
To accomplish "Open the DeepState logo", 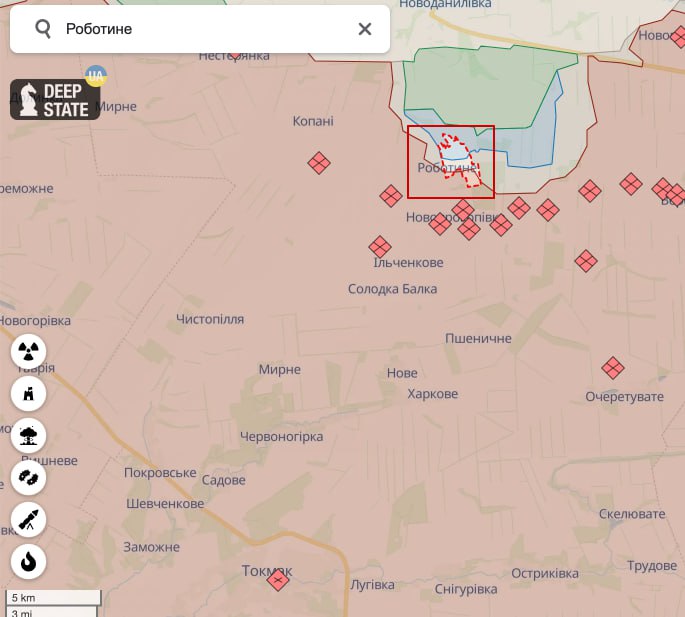I will [55, 99].
